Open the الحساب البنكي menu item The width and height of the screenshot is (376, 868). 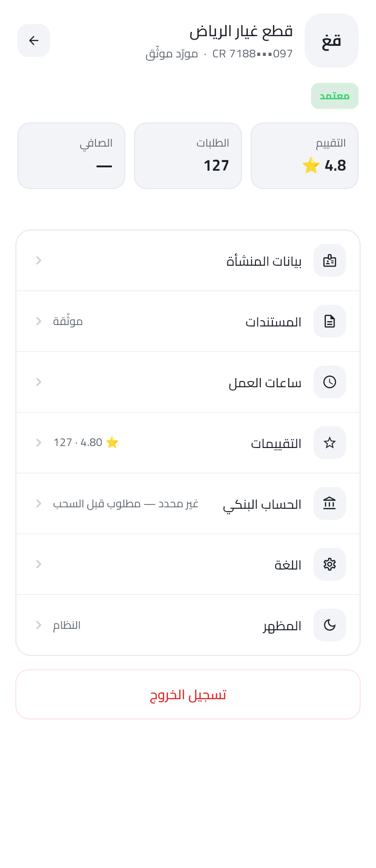(188, 503)
